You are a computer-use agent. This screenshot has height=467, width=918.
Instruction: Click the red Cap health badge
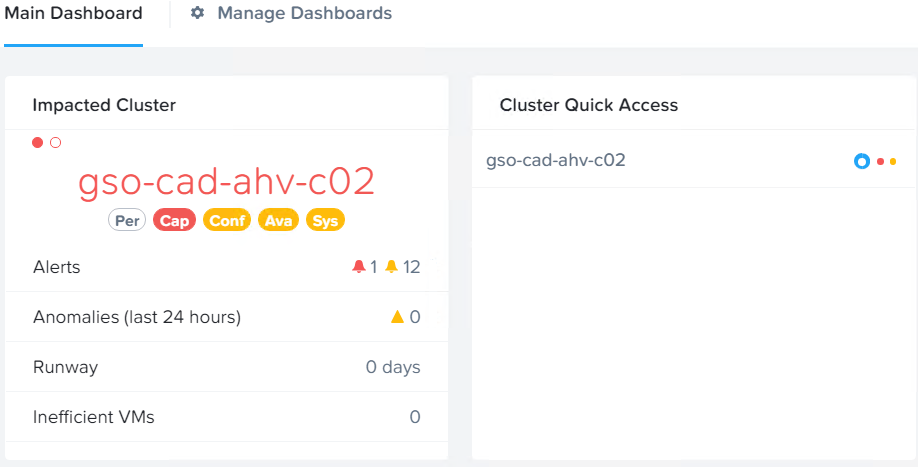pos(174,221)
